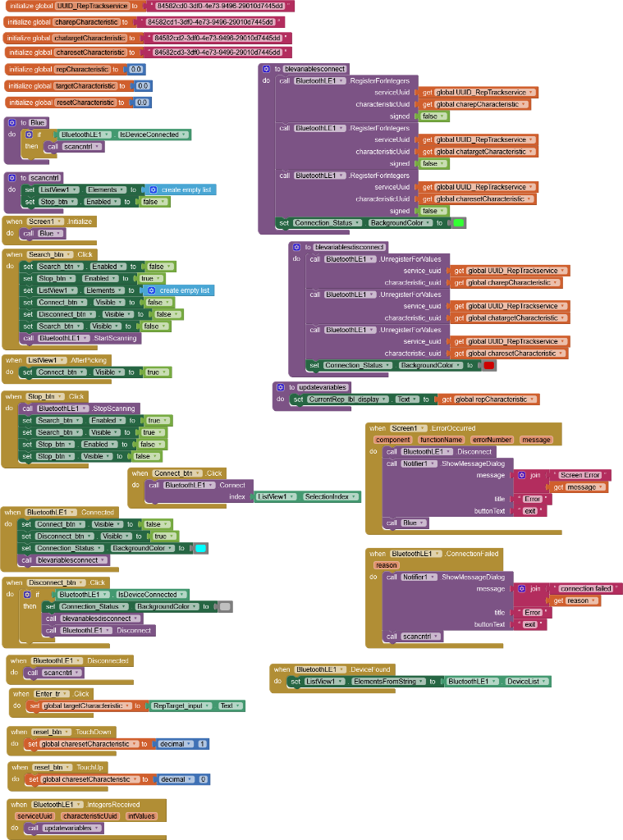
Task: Select the 'when Connect_btn.Click' event block
Action: tap(140, 473)
